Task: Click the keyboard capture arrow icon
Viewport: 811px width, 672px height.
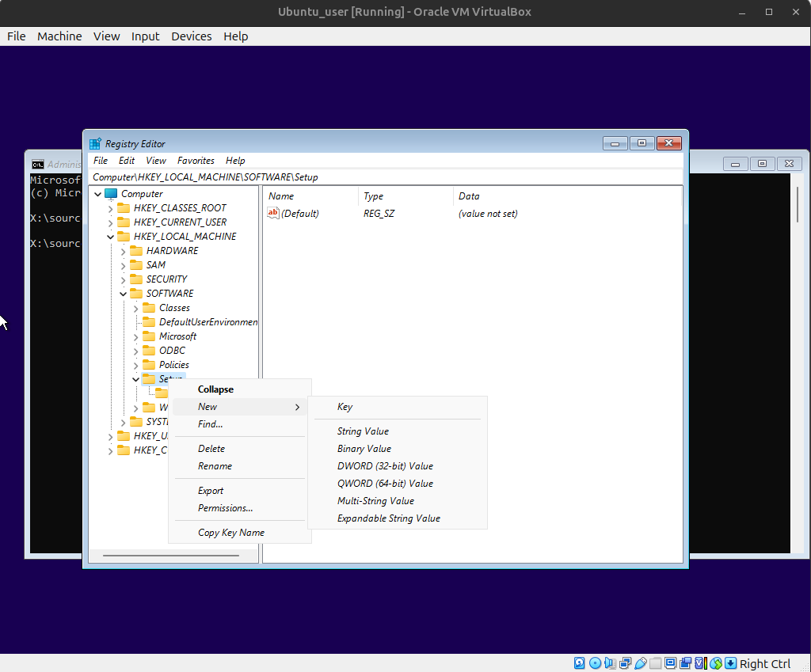Action: coord(730,663)
